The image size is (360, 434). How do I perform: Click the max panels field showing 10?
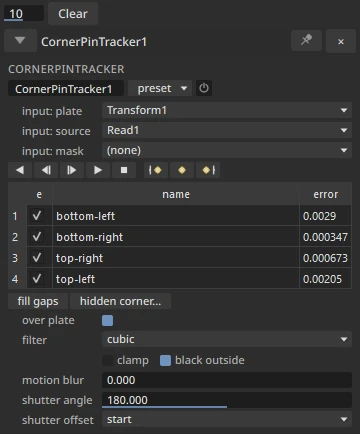click(23, 14)
